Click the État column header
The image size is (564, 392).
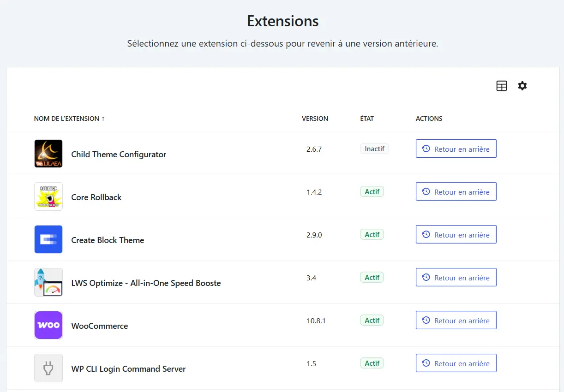(x=367, y=119)
